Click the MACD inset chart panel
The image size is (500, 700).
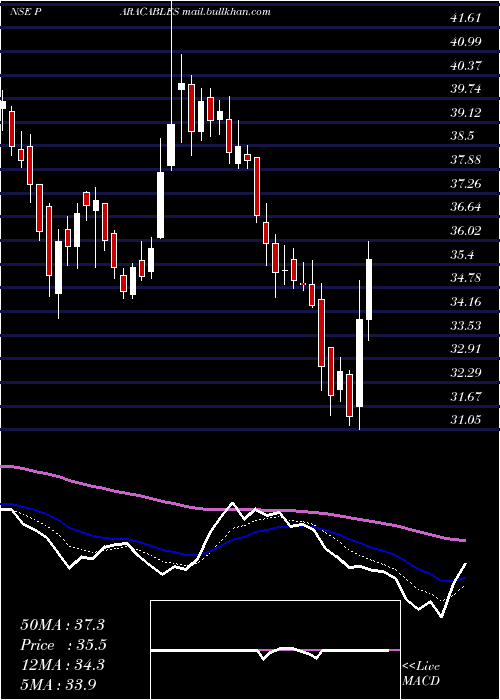(x=275, y=650)
